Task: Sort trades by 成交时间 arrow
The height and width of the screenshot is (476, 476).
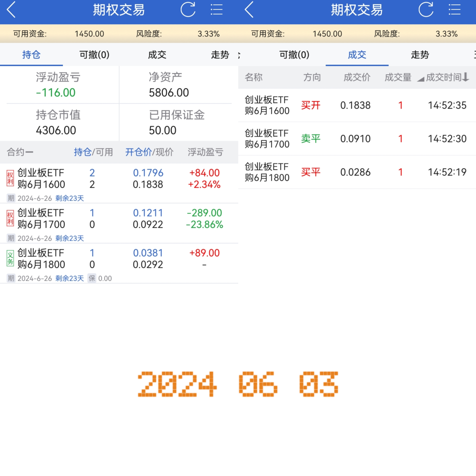Action: [x=465, y=77]
